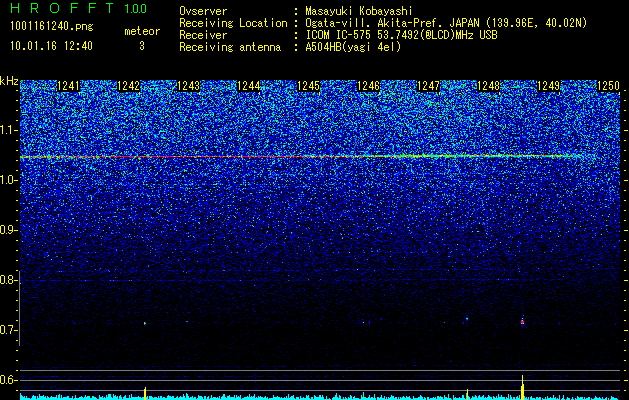Click the 1.0 kHz frequency label

pyautogui.click(x=8, y=180)
